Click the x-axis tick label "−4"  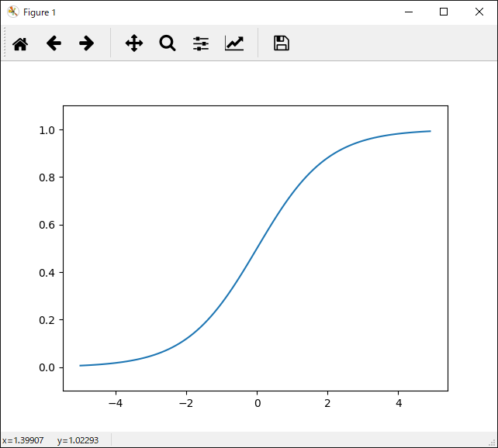click(x=115, y=403)
